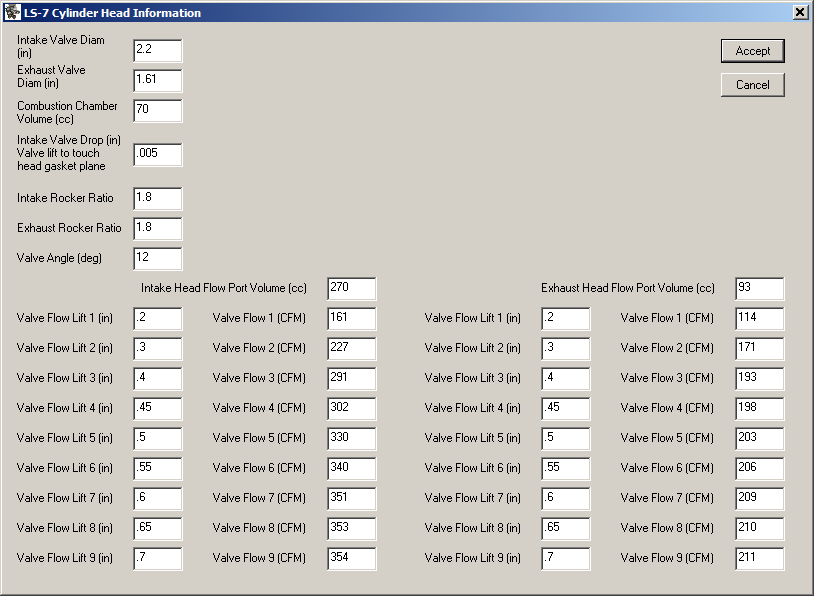Click intake Valve Flow 4 field showing 302
The width and height of the screenshot is (814, 596).
tap(352, 409)
